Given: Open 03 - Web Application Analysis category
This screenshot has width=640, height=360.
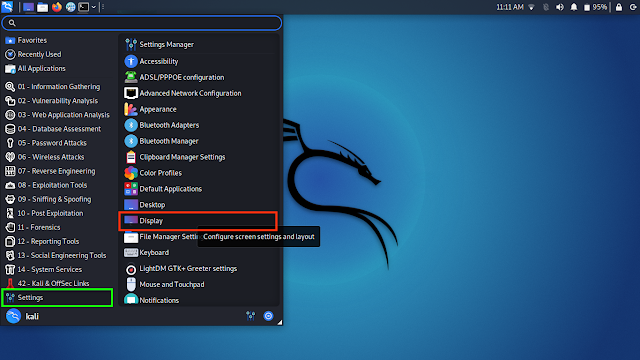Looking at the screenshot, I should pyautogui.click(x=59, y=115).
